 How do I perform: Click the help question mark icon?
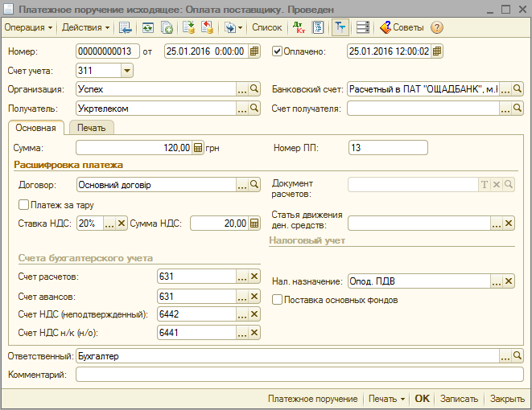(x=437, y=27)
